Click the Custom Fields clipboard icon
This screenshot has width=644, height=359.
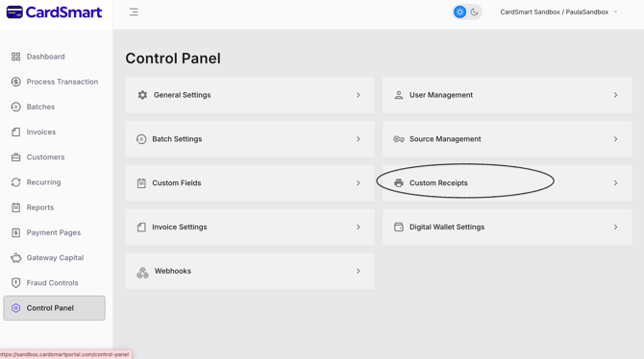click(x=141, y=183)
